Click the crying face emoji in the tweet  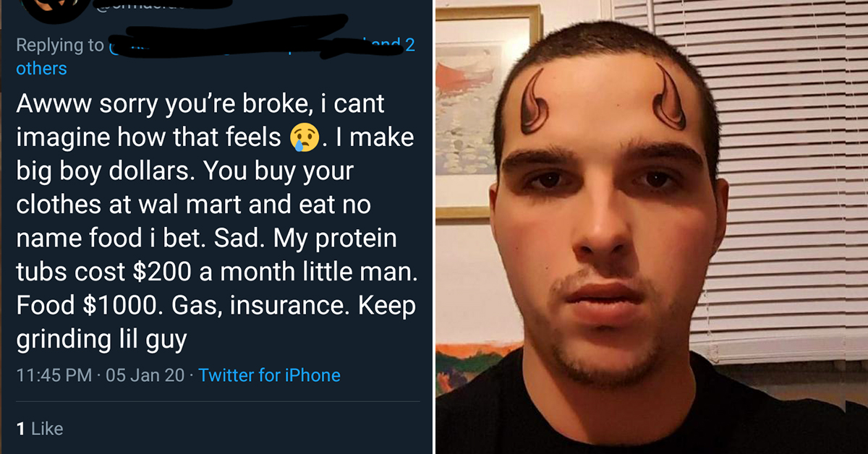coord(305,137)
